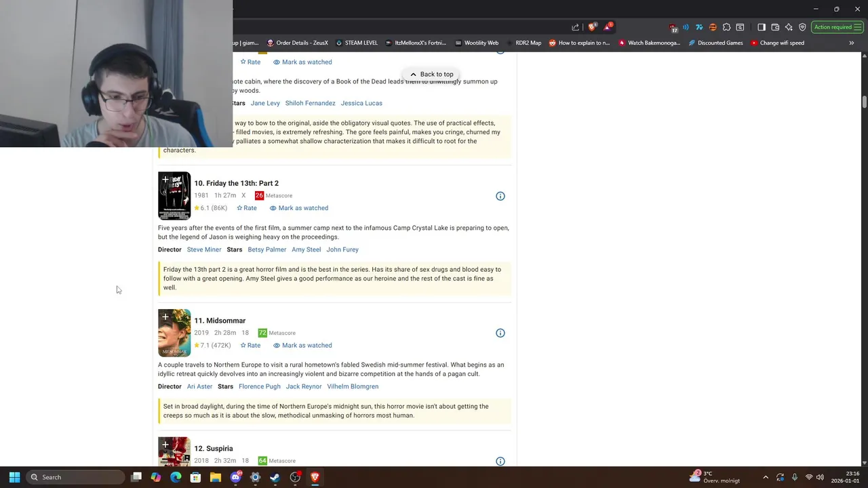Open Watch Bakemonoga... bookmark
This screenshot has height=488, width=868.
[x=649, y=43]
